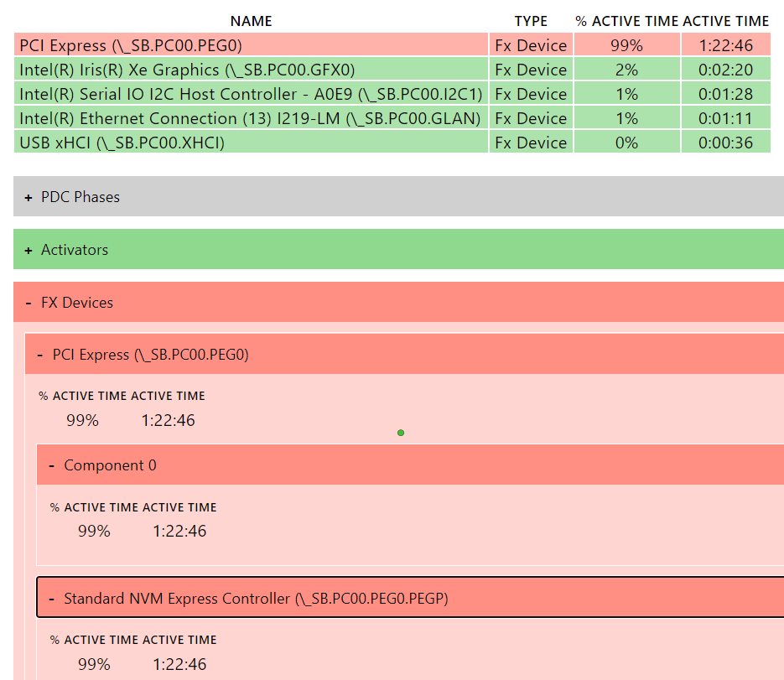Collapse the PCI Express (\_SB.PC00.PEG0) subsection header
This screenshot has width=784, height=680.
pyautogui.click(x=149, y=355)
